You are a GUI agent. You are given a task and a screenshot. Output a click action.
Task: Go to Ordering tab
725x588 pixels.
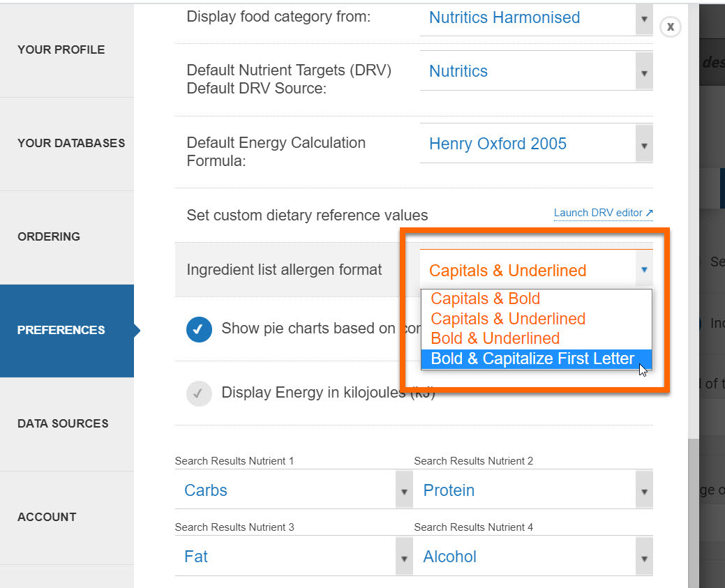[x=49, y=236]
